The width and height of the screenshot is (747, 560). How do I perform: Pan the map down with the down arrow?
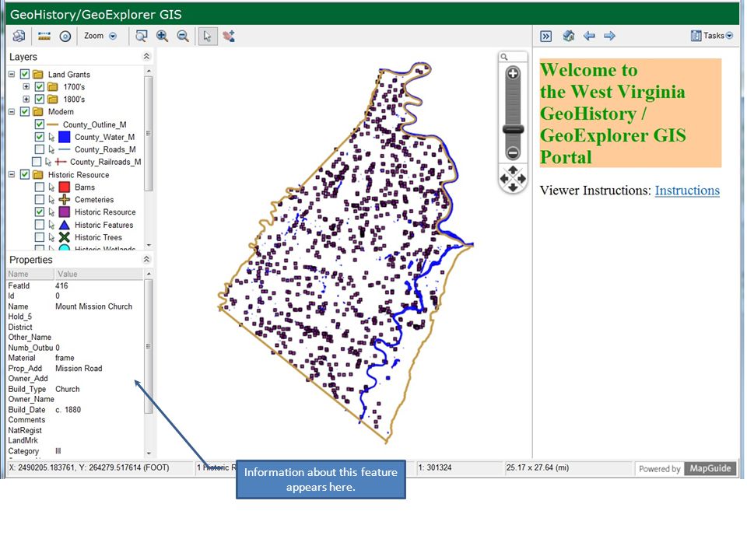pos(513,187)
